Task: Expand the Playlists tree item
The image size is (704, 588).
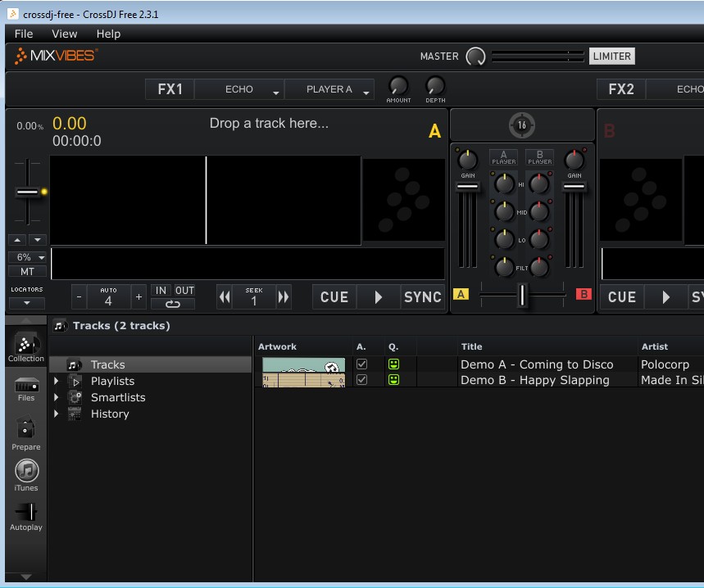Action: coord(57,381)
